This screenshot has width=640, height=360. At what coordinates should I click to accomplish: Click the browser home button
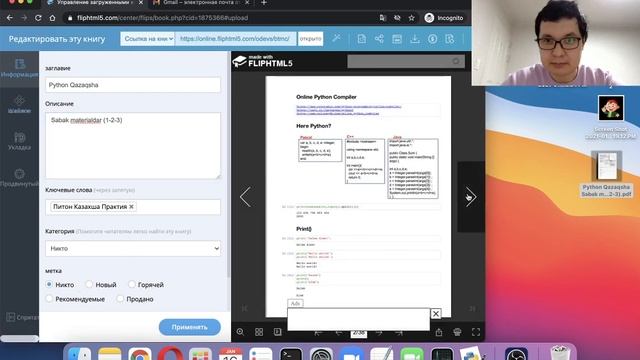(x=52, y=18)
